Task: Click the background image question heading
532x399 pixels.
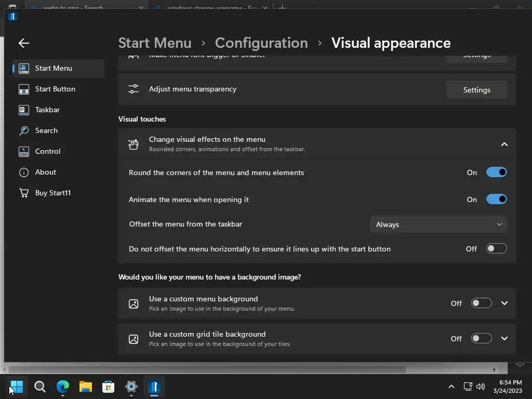Action: (x=210, y=277)
